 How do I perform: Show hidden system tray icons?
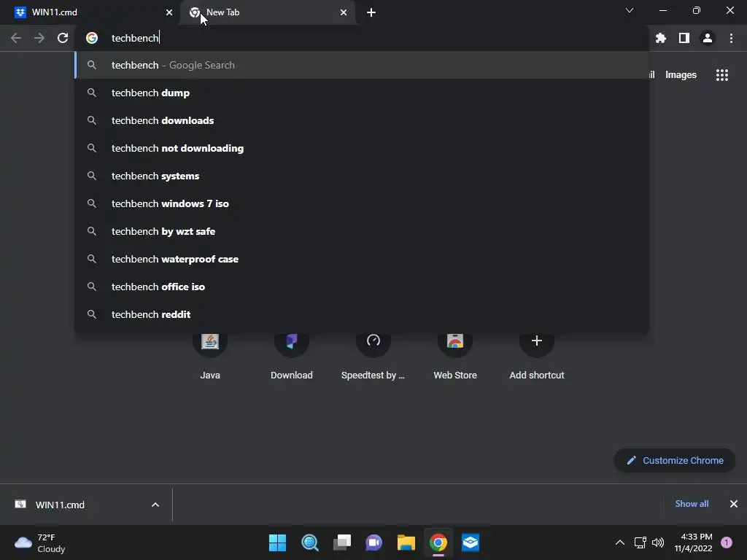[x=620, y=542]
